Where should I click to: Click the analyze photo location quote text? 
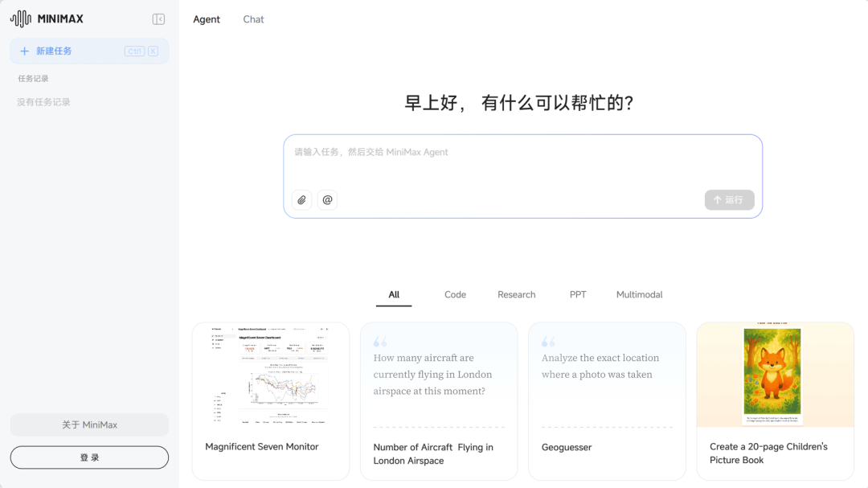pyautogui.click(x=600, y=366)
